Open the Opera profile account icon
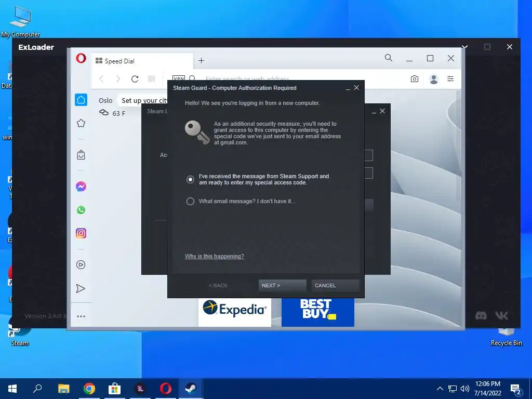This screenshot has height=399, width=532. 434,79
